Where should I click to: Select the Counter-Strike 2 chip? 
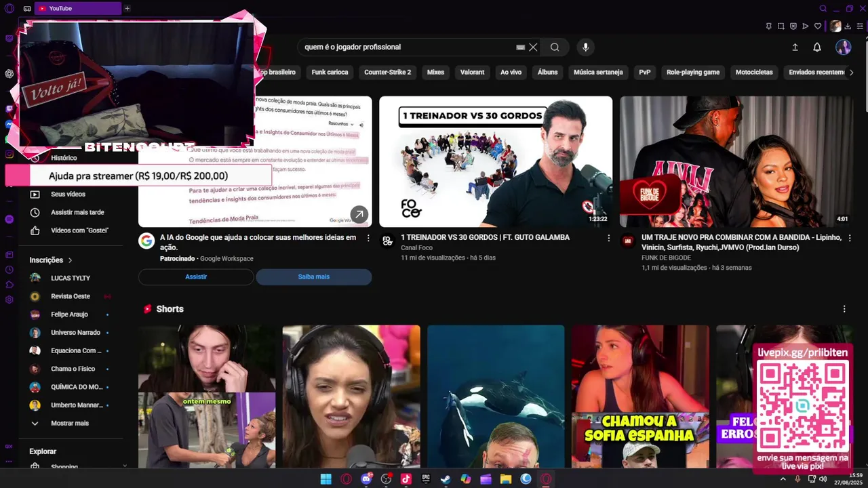[387, 72]
